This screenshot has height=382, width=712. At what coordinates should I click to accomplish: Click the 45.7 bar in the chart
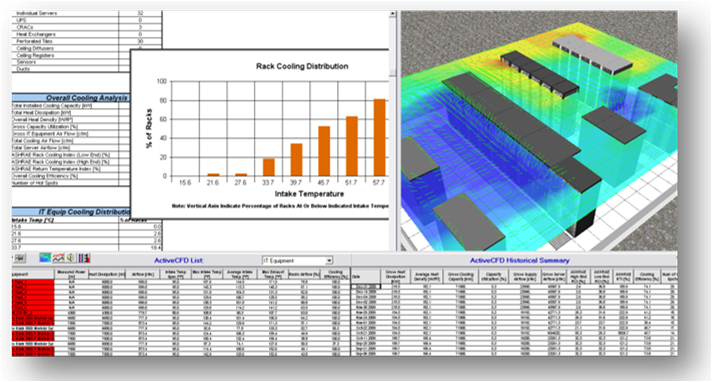(324, 151)
